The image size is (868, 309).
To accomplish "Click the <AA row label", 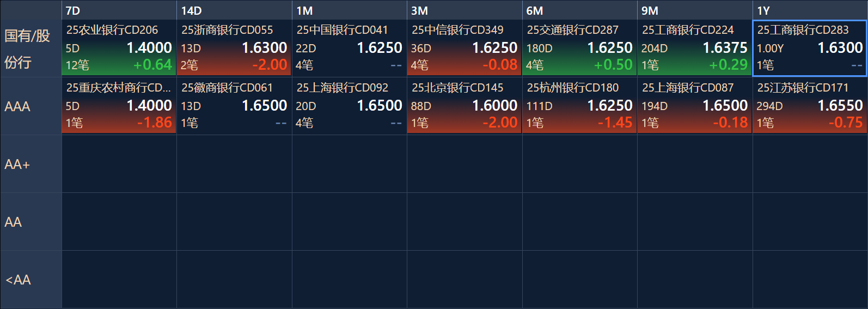I will [30, 280].
